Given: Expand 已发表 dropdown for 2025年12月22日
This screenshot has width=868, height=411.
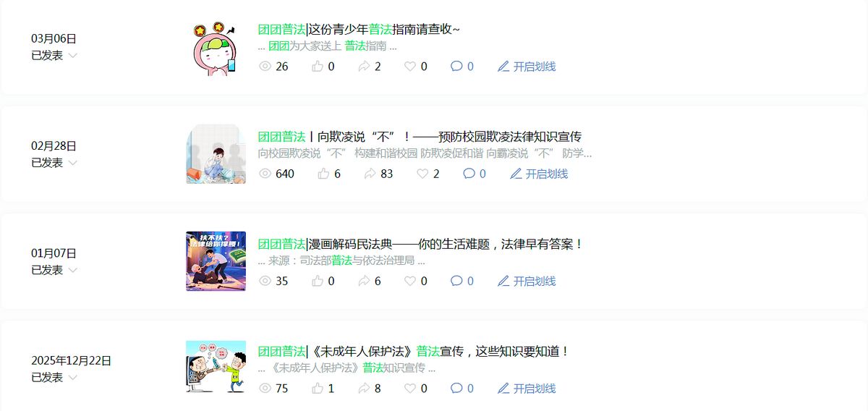Looking at the screenshot, I should [x=73, y=378].
